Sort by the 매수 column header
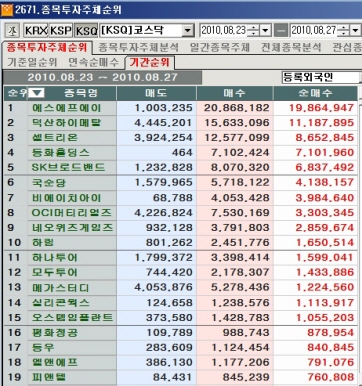 [x=234, y=93]
